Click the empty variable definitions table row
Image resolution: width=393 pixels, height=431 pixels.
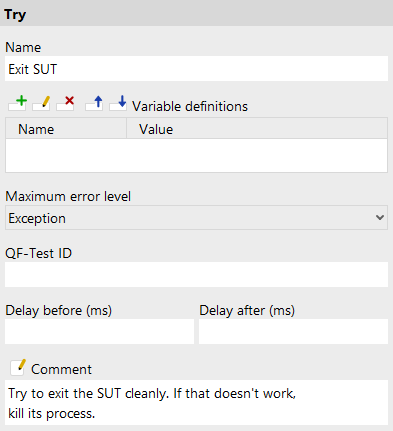point(196,155)
